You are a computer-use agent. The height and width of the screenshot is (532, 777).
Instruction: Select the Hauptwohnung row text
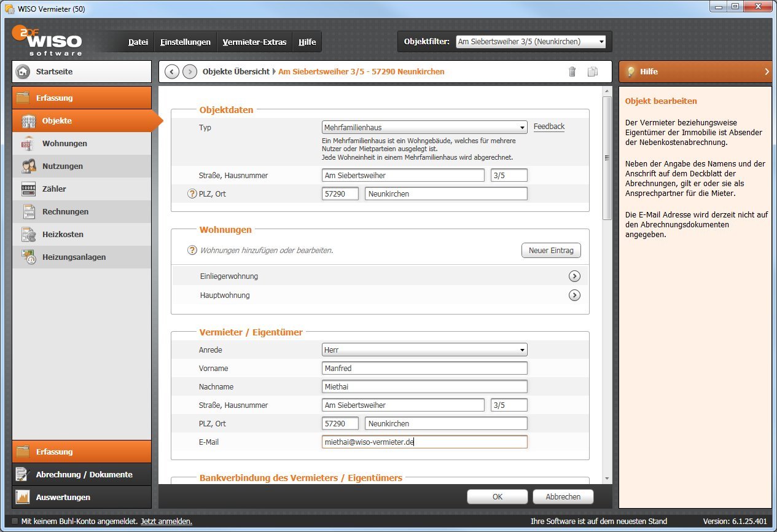[x=225, y=295]
